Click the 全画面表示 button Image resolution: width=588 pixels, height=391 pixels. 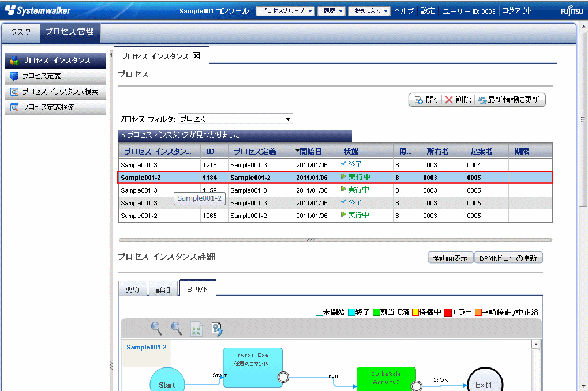(450, 258)
